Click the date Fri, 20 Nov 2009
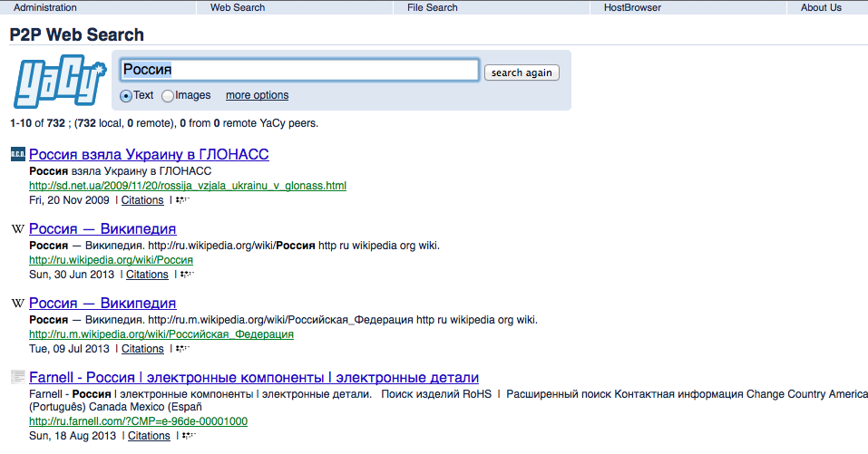868x454 pixels. coord(69,200)
